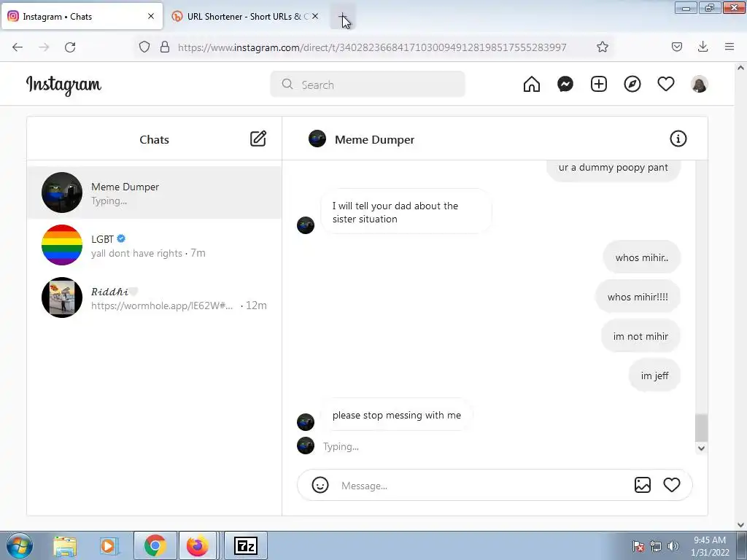Attach a photo using image icon
Screen dimensions: 747x560
(642, 485)
